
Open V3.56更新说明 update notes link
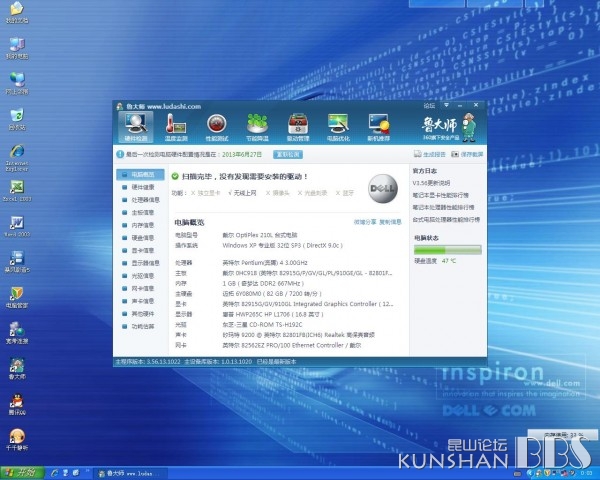tap(431, 183)
